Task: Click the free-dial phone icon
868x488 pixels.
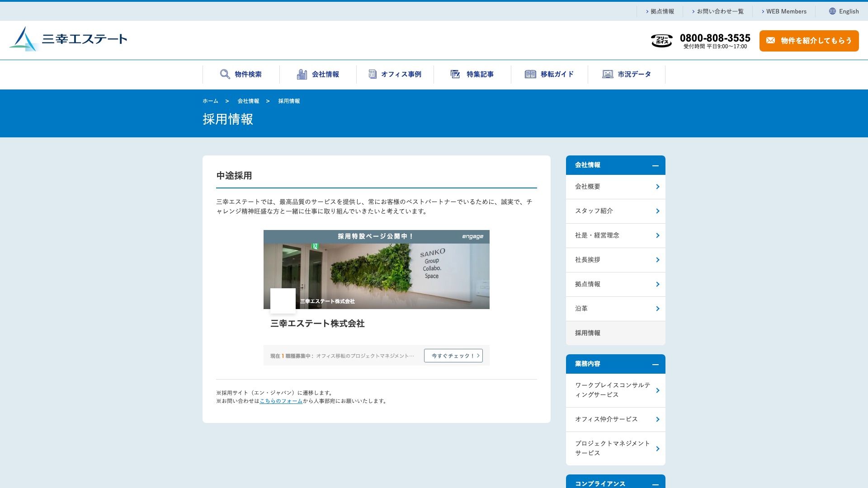Action: 662,41
